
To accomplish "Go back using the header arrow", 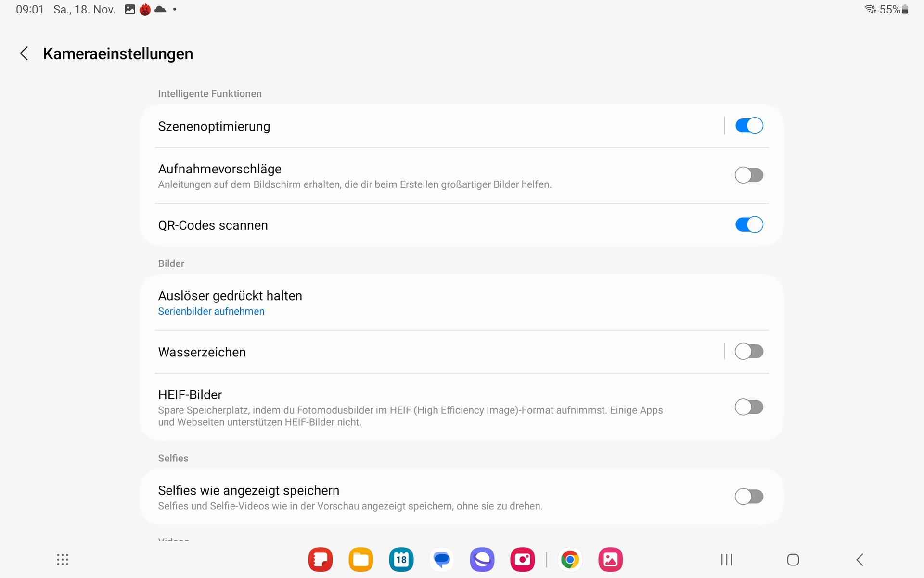I will coord(24,53).
